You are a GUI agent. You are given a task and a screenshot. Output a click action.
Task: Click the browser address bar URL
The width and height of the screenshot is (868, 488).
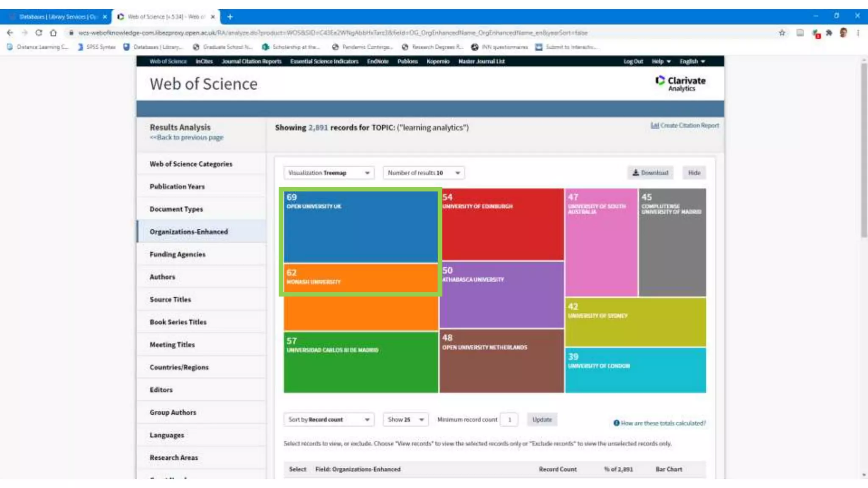(333, 33)
